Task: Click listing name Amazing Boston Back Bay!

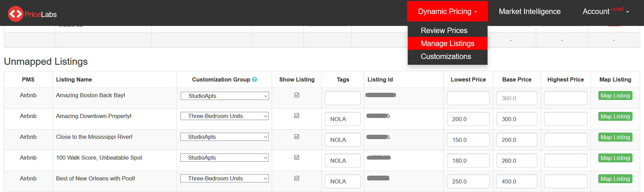Action: [90, 95]
